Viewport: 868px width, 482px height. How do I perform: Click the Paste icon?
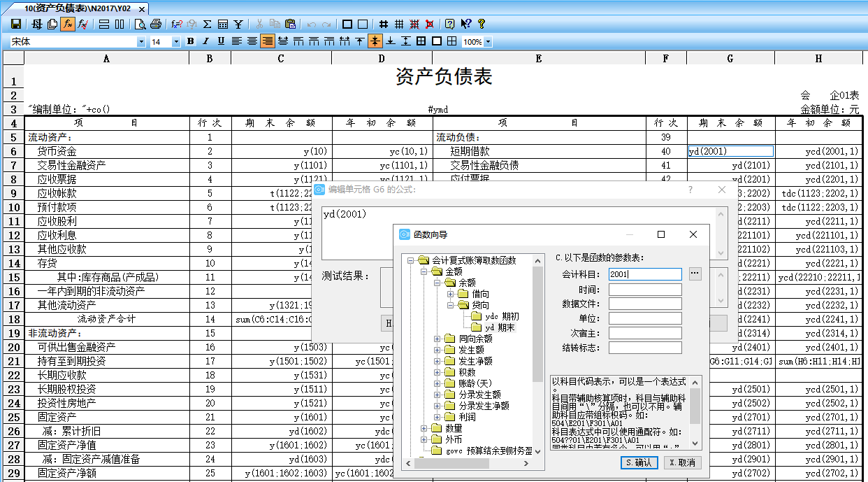[x=291, y=23]
